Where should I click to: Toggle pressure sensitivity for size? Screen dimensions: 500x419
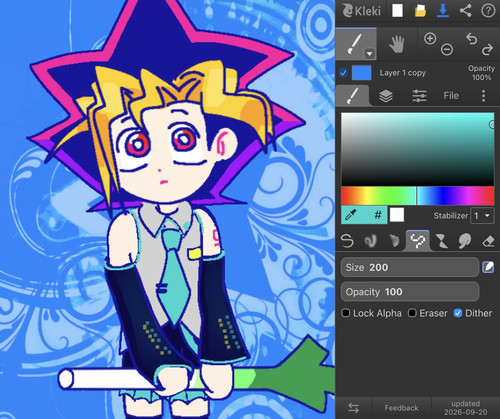click(488, 267)
